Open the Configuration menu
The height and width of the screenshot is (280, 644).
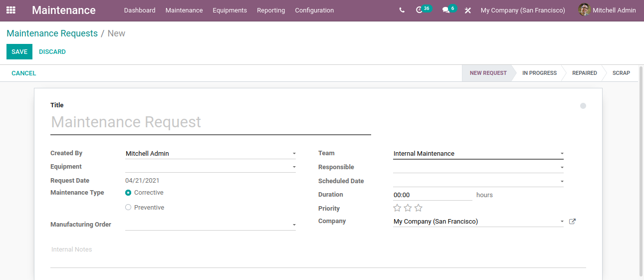point(314,10)
